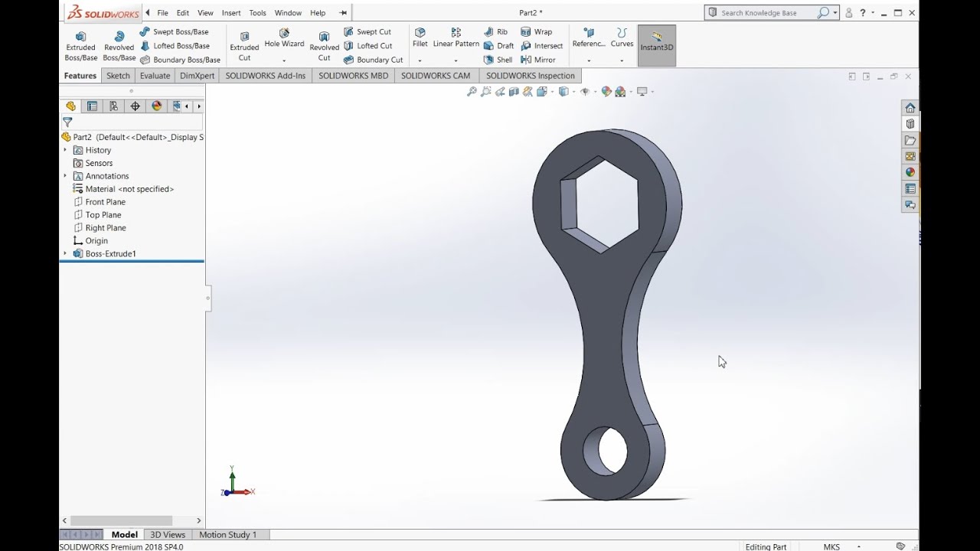Choose the Lofted Boss/Base feature
This screenshot has width=980, height=551.
pyautogui.click(x=175, y=46)
